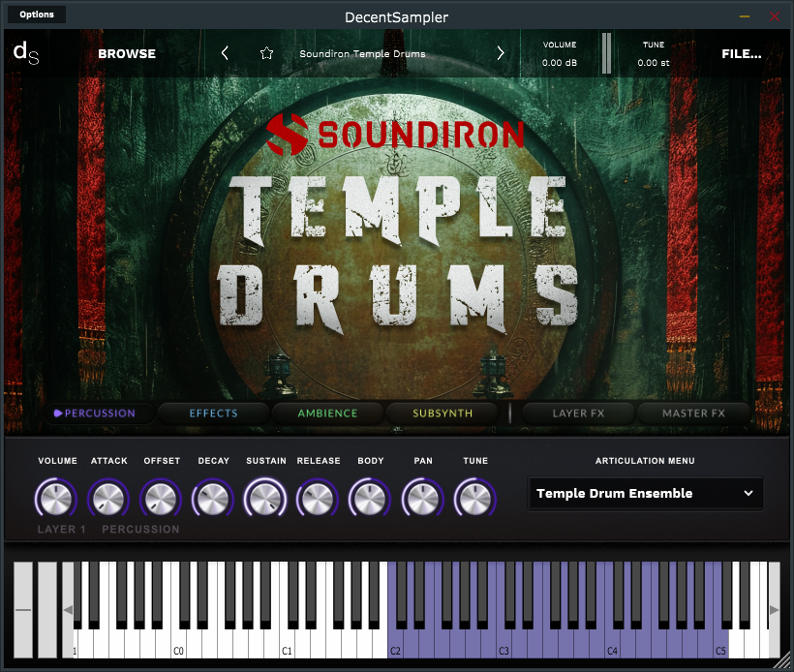Click the output level meter
This screenshot has width=794, height=672.
click(607, 53)
